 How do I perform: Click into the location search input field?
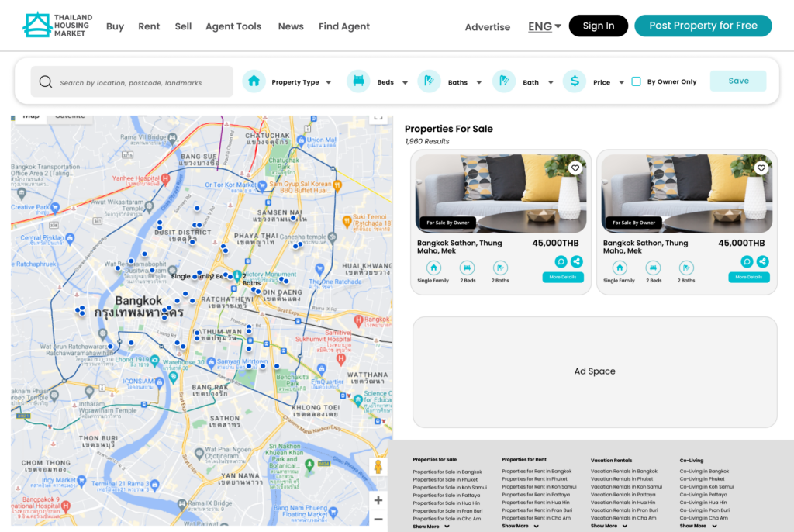click(140, 82)
